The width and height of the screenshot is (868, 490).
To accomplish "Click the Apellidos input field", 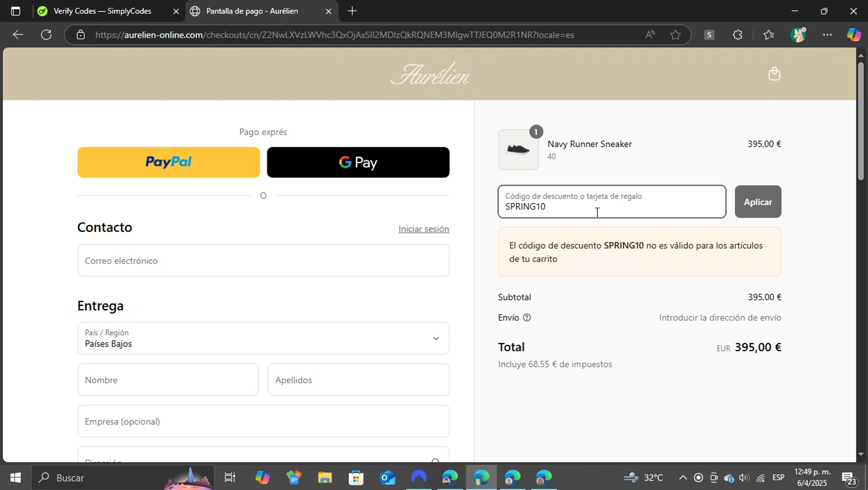I will pos(358,380).
